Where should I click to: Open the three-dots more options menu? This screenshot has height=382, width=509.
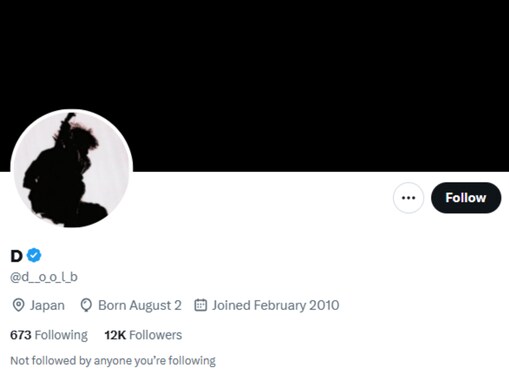click(408, 198)
